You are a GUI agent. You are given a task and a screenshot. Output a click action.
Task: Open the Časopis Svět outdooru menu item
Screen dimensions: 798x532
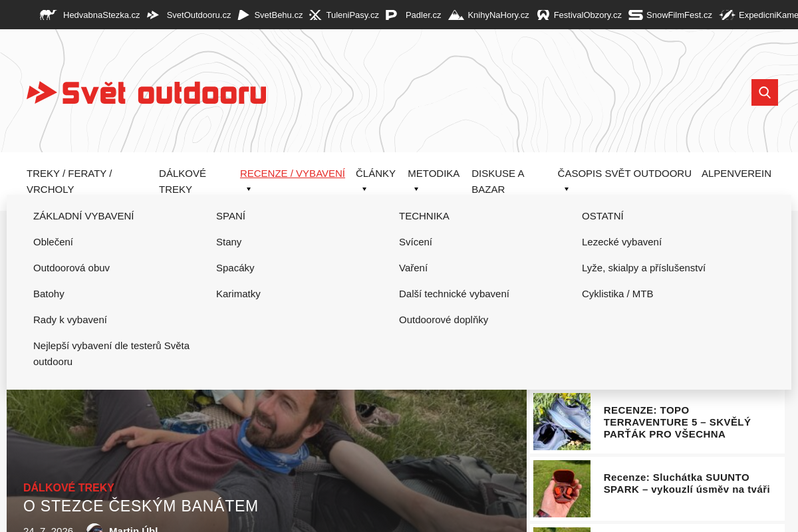[x=624, y=173]
